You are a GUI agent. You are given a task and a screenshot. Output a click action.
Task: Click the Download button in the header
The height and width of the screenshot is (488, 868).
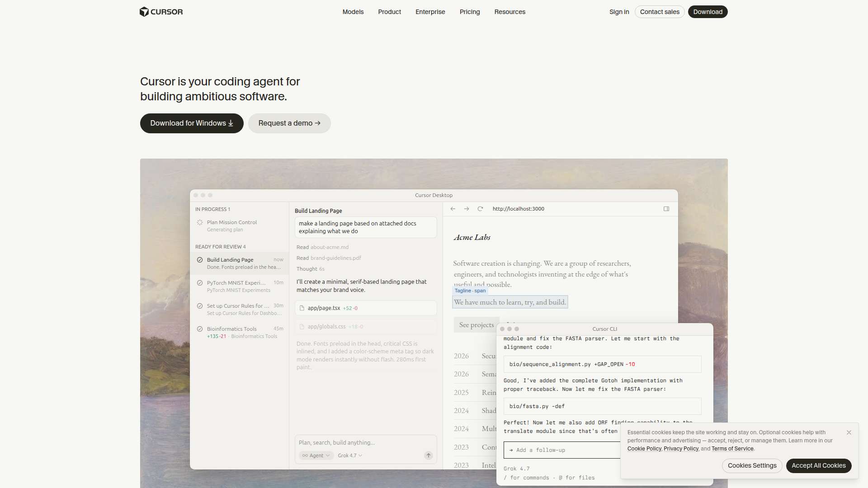pyautogui.click(x=708, y=12)
